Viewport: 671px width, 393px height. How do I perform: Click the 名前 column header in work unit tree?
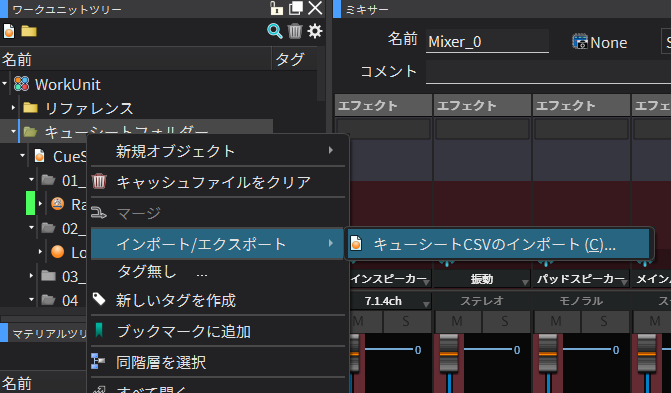tap(136, 59)
